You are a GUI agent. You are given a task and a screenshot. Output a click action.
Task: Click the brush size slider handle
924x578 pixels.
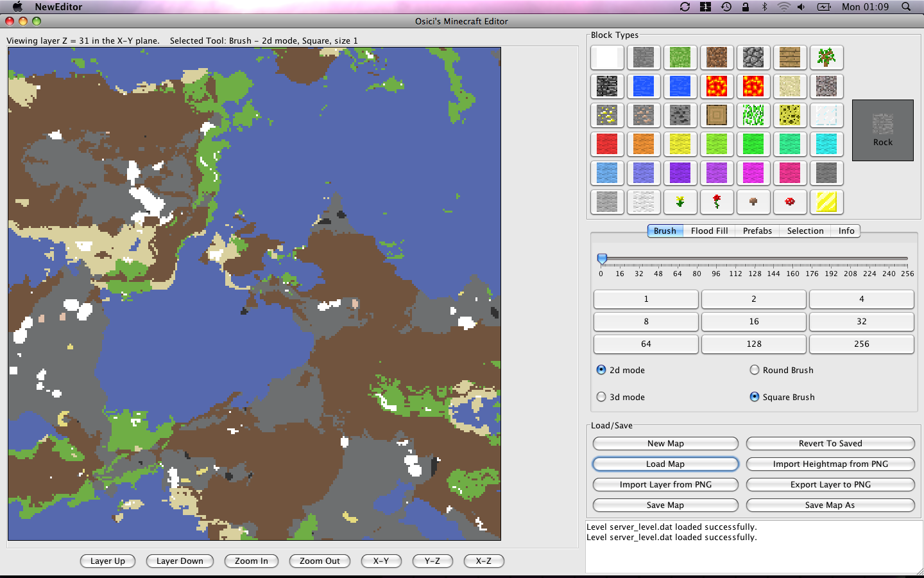(602, 258)
